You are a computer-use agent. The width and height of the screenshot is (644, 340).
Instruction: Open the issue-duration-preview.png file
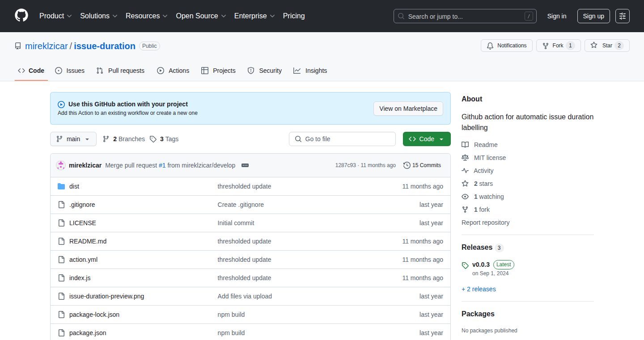click(x=106, y=296)
